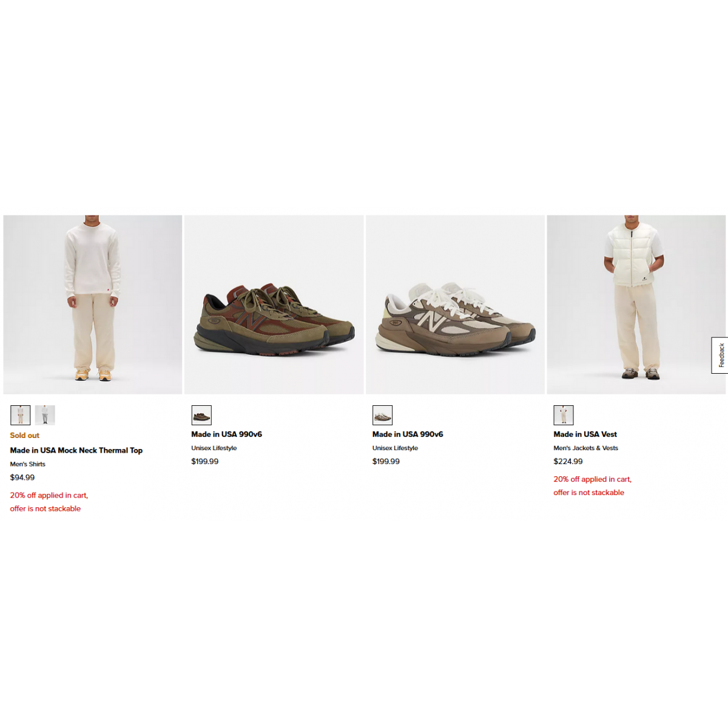The width and height of the screenshot is (728, 728).
Task: Select the cream color swatch for Thermal Top
Action: (21, 415)
